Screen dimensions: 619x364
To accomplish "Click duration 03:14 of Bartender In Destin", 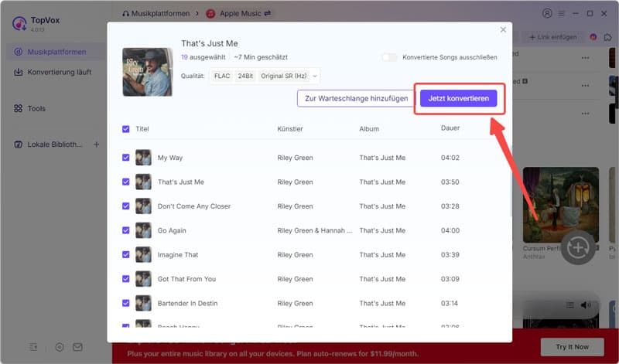I will (450, 303).
